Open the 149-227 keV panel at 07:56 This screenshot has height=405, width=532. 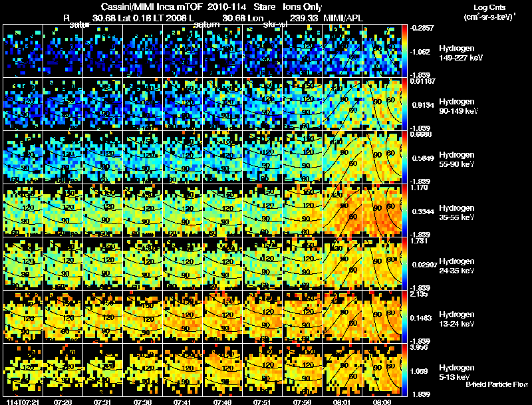303,51
